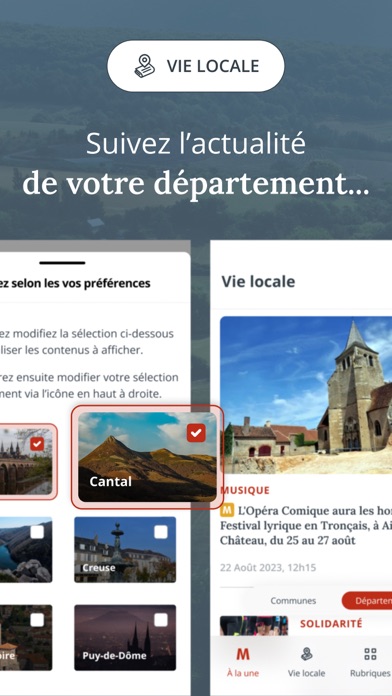The width and height of the screenshot is (392, 696).
Task: Switch to the Département filter tab
Action: point(367,601)
